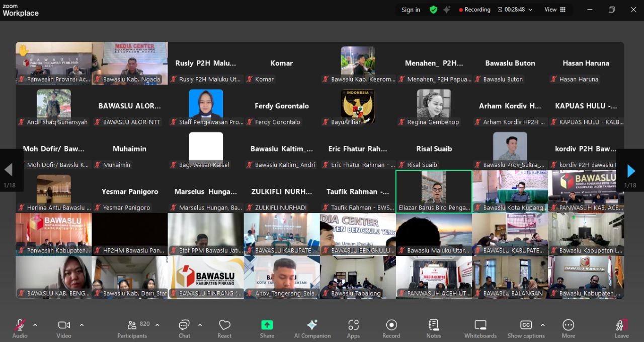
Task: Go to next gallery page arrow
Action: click(x=630, y=171)
